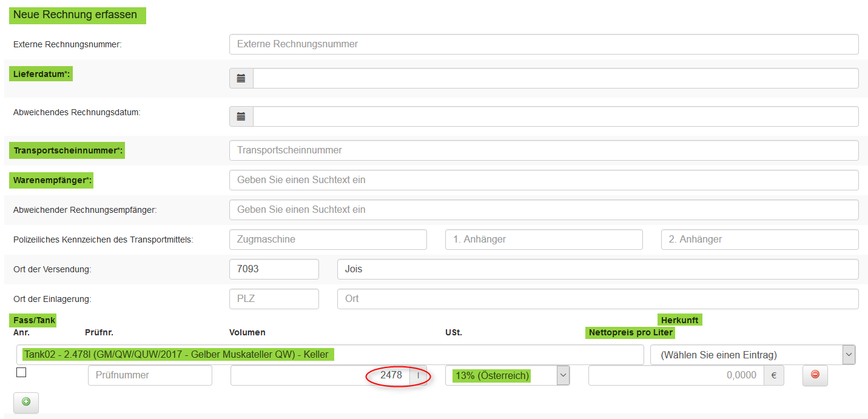Open the Herkunft dropdown list

(752, 355)
